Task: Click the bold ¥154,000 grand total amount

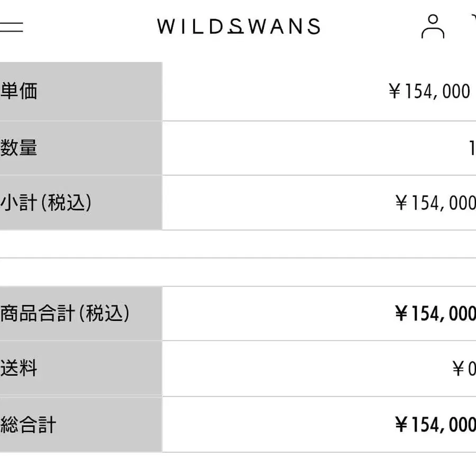Action: (x=434, y=424)
